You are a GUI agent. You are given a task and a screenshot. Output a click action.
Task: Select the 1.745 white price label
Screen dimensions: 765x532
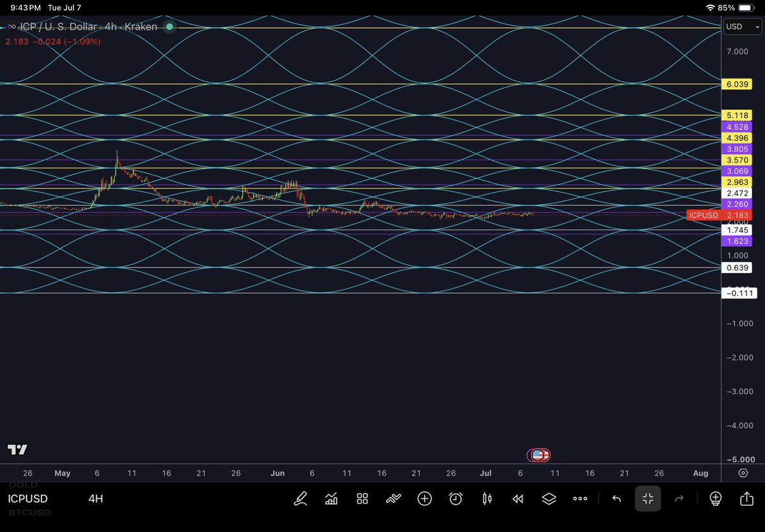[737, 230]
